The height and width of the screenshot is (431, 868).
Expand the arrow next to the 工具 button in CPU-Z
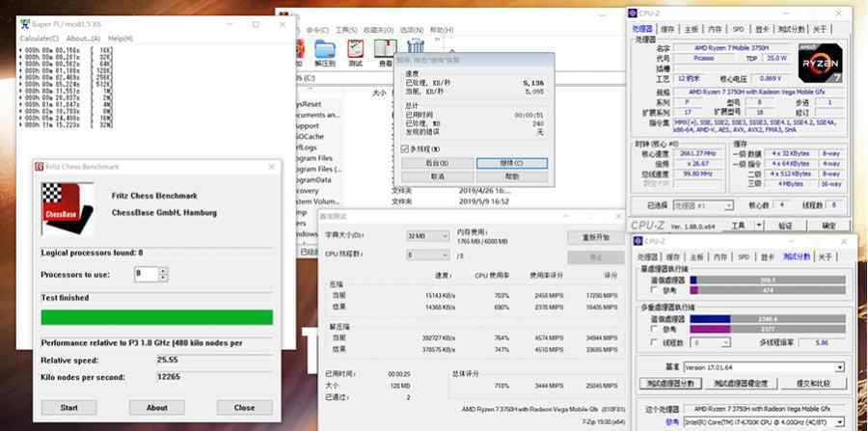pyautogui.click(x=759, y=226)
